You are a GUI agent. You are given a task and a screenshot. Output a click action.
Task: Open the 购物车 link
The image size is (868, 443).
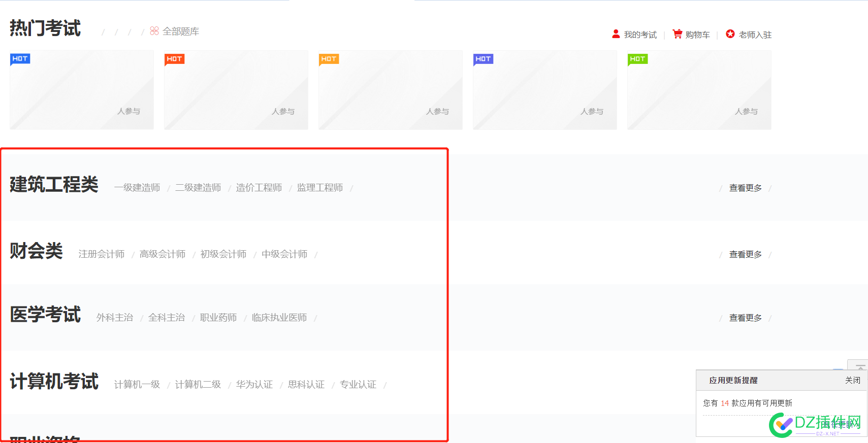click(698, 35)
